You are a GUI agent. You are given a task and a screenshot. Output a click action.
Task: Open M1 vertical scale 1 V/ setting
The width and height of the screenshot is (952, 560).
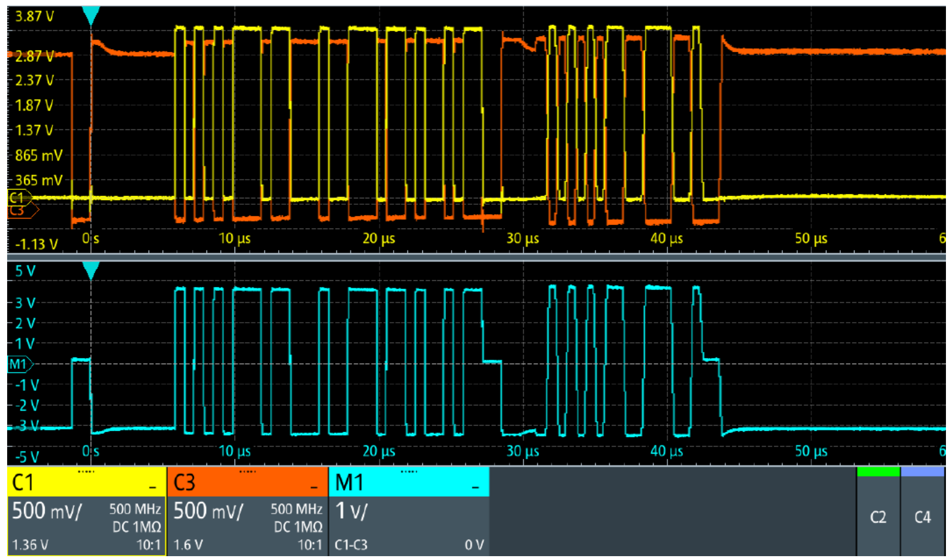coord(351,511)
